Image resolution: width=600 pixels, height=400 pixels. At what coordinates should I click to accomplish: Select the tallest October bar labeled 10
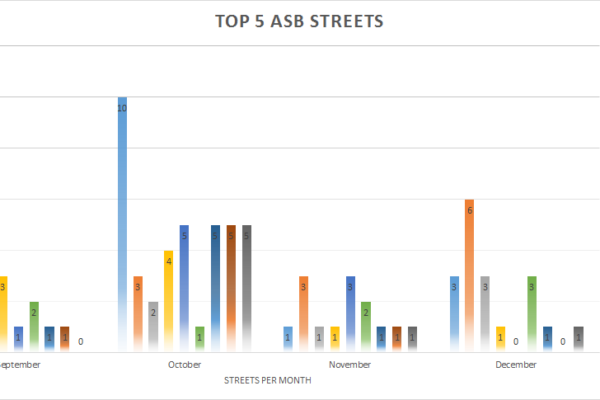(x=123, y=225)
